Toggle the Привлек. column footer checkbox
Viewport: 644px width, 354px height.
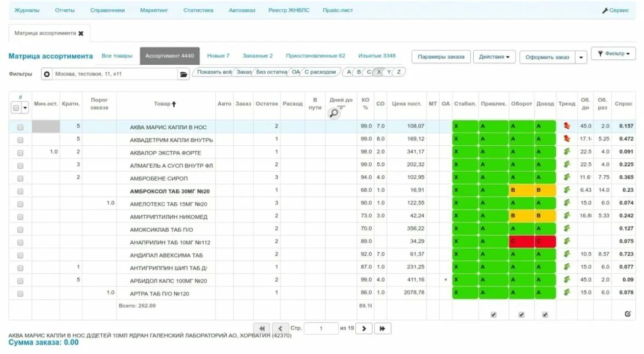[x=493, y=315]
